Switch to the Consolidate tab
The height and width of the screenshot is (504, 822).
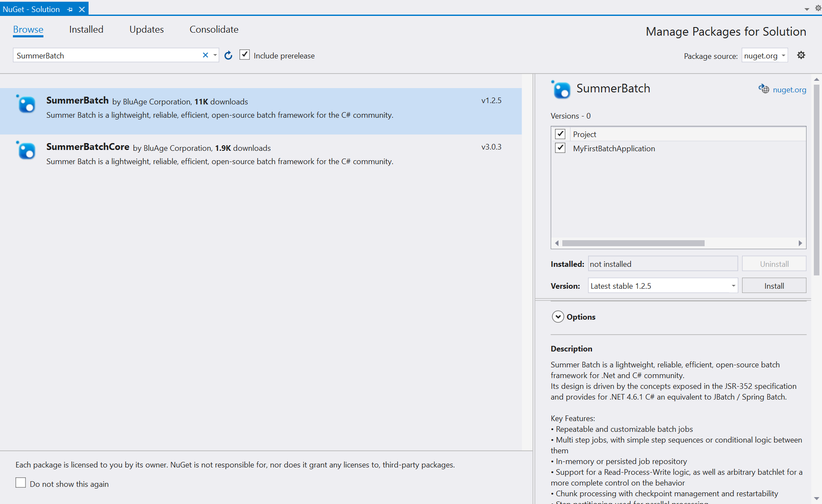click(x=214, y=29)
